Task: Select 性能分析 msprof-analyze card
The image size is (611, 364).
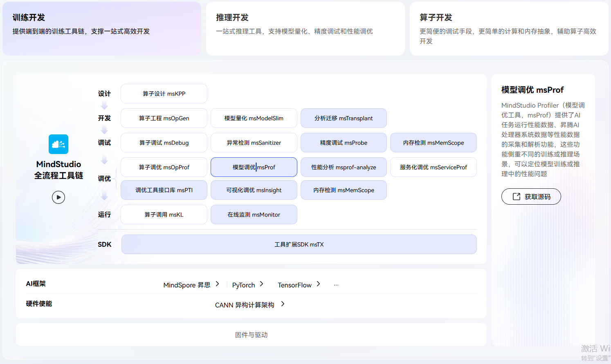Action: click(344, 167)
